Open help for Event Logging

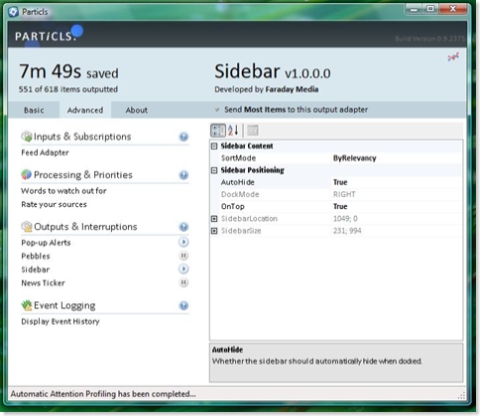(184, 306)
